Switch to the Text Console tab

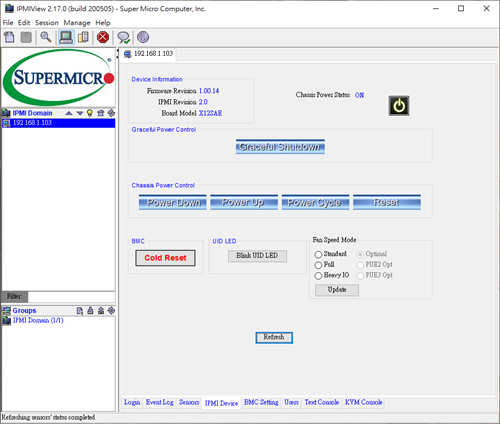322,402
